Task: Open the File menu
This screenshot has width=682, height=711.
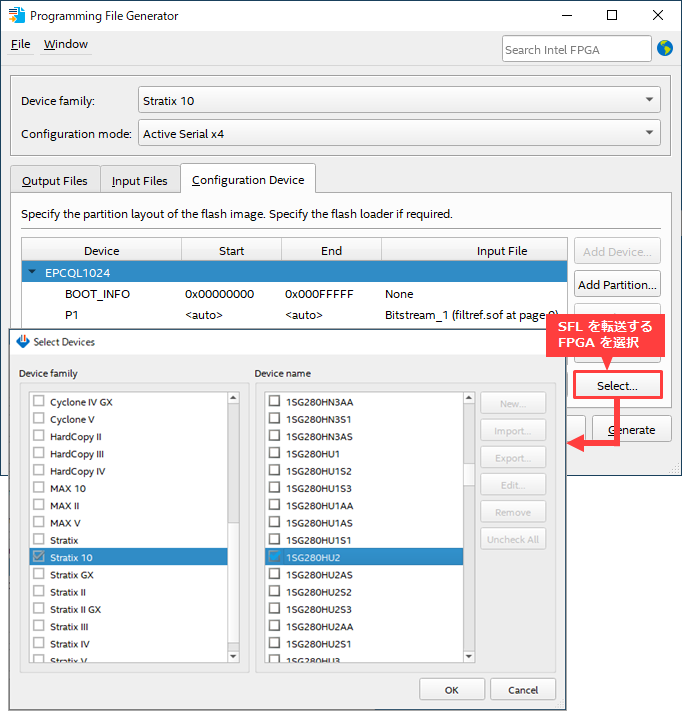Action: tap(20, 44)
